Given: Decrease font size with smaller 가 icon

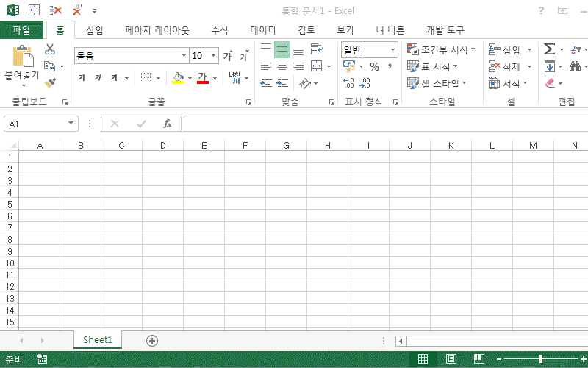Looking at the screenshot, I should click(x=244, y=56).
